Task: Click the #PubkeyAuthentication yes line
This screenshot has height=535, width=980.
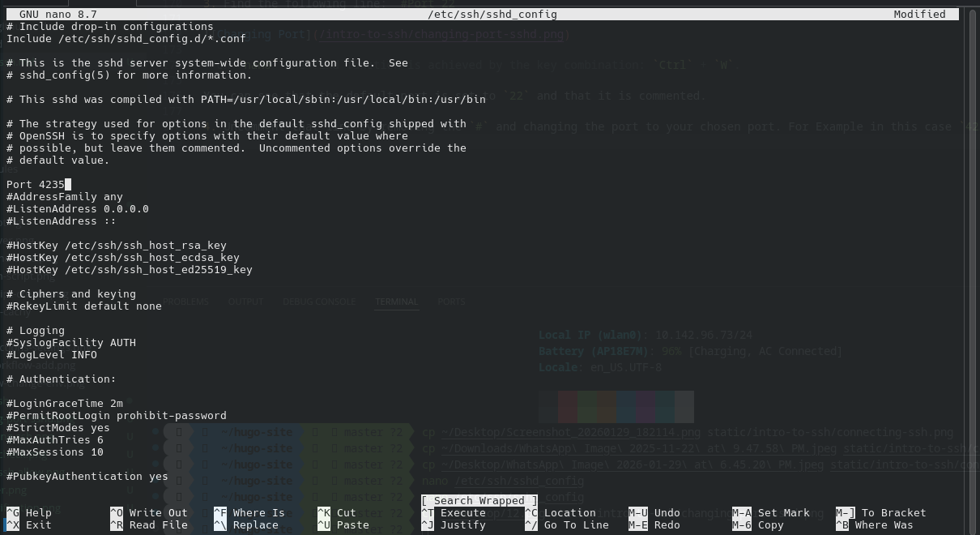Action: pos(87,477)
